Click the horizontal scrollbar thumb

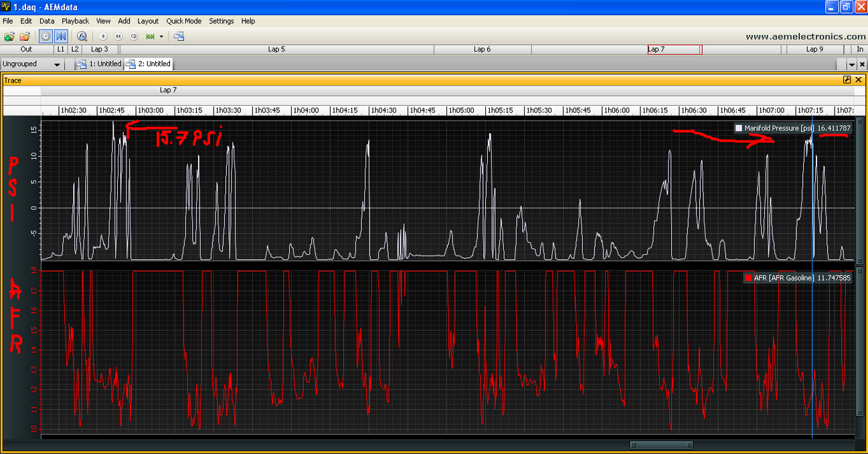tap(661, 445)
